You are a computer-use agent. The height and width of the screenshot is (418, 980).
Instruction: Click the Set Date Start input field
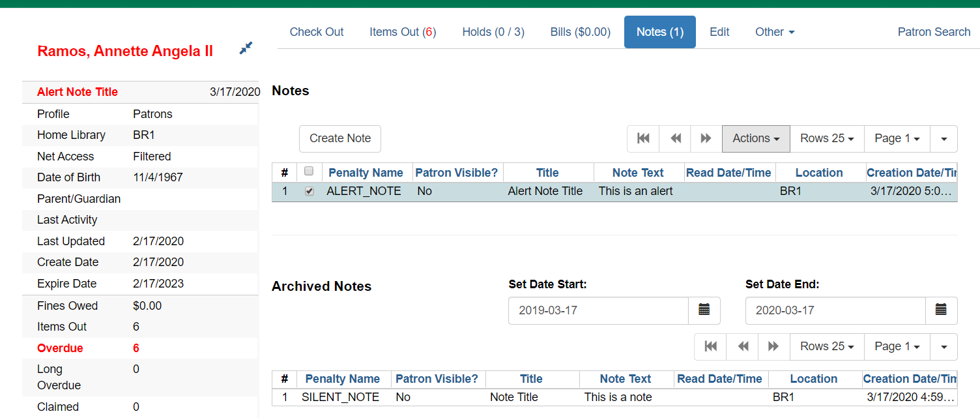[598, 310]
